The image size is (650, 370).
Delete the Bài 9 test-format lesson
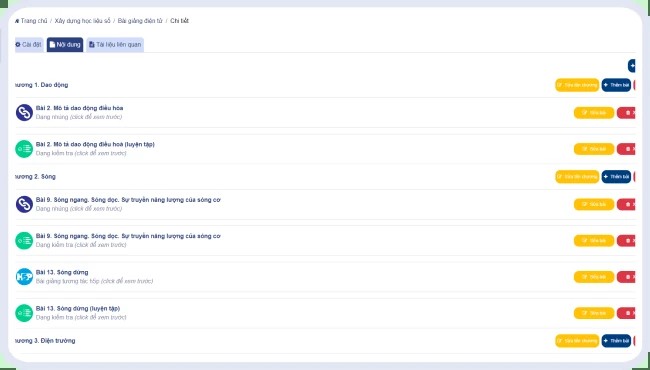[x=626, y=241]
